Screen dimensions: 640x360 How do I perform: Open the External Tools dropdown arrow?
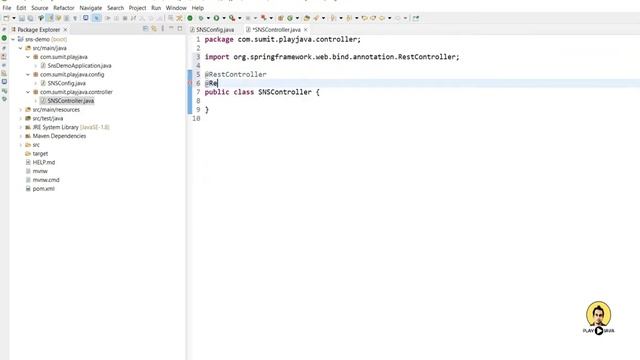[271, 18]
